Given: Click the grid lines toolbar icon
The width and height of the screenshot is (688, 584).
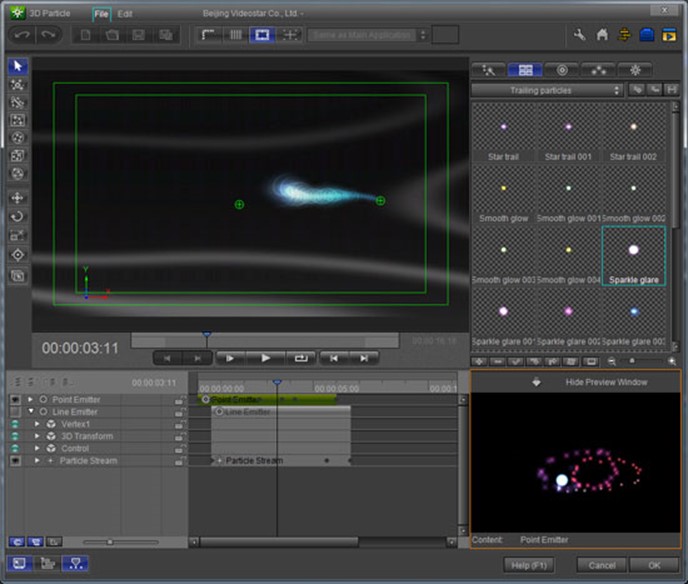Looking at the screenshot, I should (x=236, y=35).
